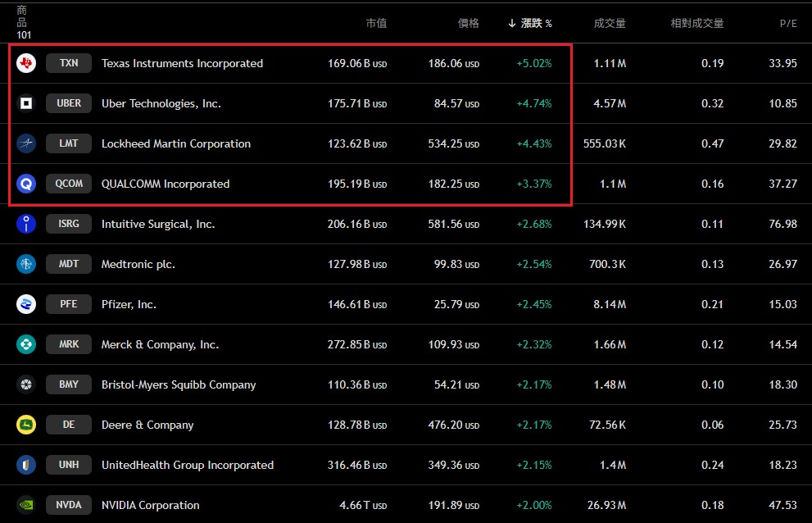Click the Pfizer logo icon
The image size is (812, 523).
point(26,304)
